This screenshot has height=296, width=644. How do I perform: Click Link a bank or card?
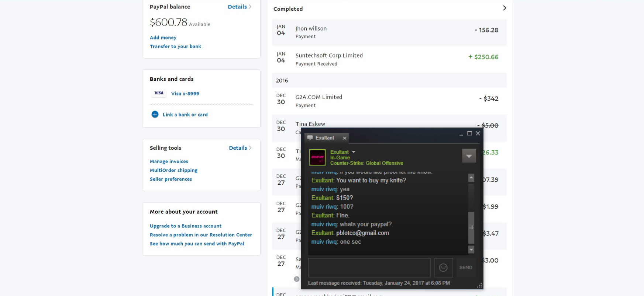point(185,115)
